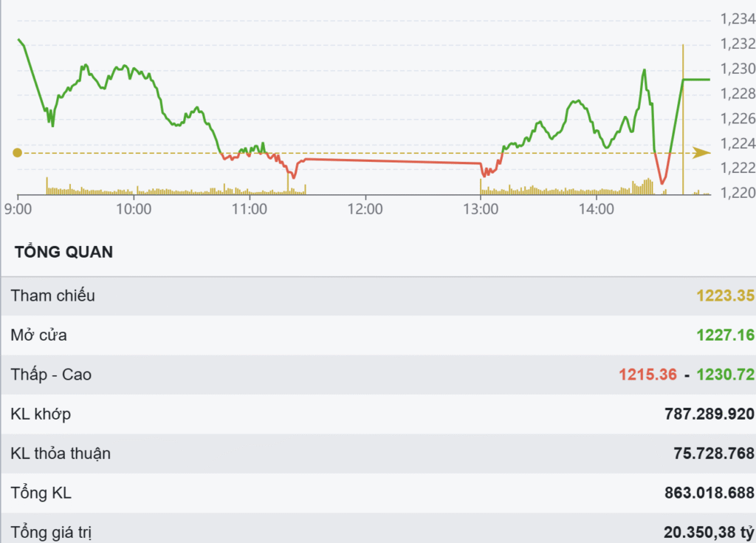
Task: Select the high value 1230.72 in green
Action: click(725, 375)
